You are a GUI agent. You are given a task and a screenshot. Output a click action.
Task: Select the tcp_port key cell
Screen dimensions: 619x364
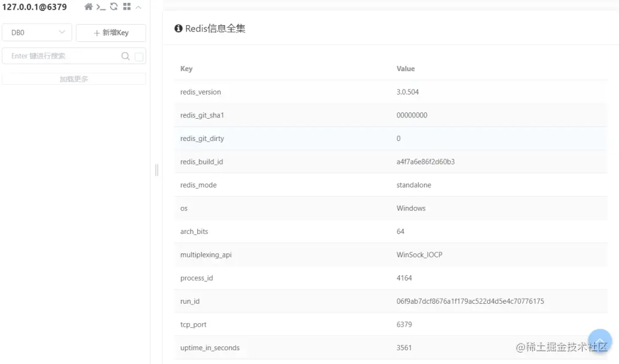point(194,325)
